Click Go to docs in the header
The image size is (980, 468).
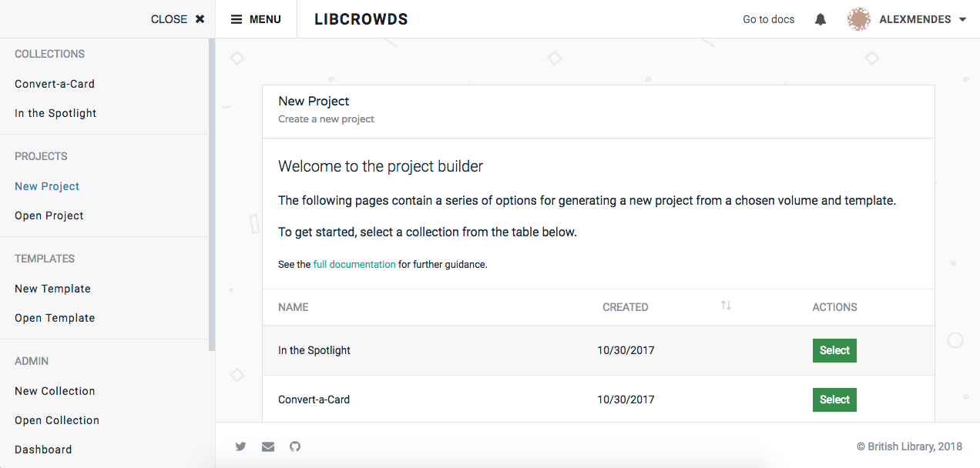768,18
